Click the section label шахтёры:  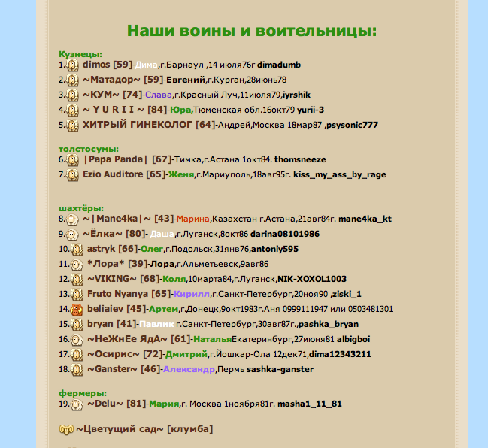(x=81, y=208)
